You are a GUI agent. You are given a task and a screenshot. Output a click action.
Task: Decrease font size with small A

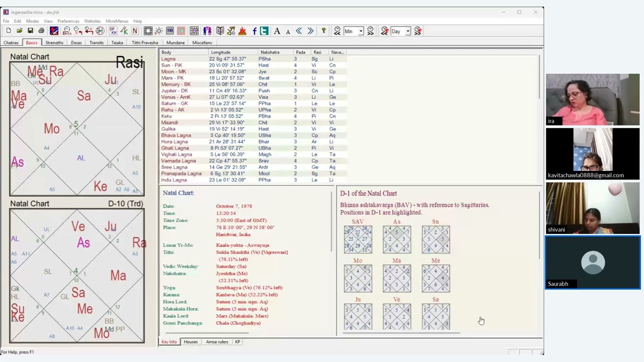(x=288, y=31)
